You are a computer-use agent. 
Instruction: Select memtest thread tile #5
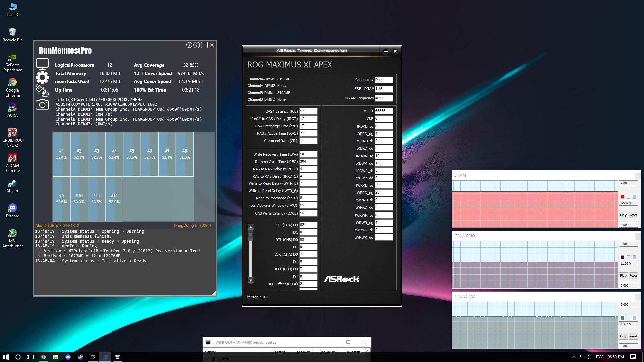132,154
